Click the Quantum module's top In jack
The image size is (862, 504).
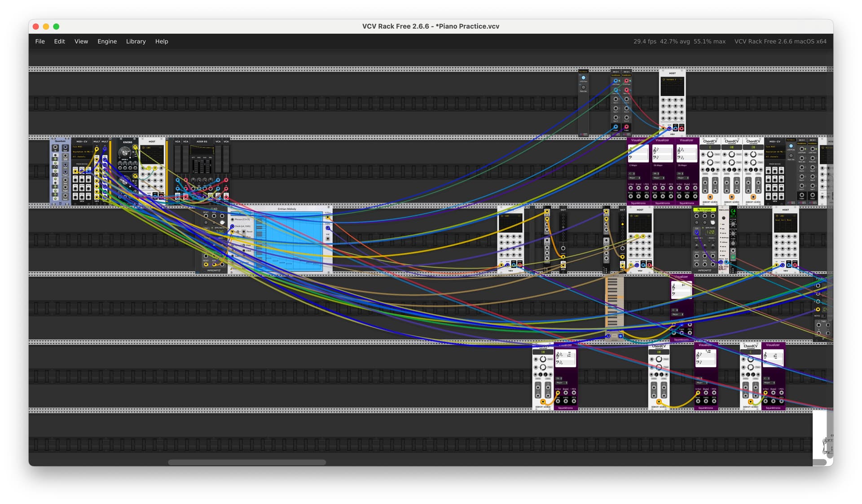click(55, 148)
